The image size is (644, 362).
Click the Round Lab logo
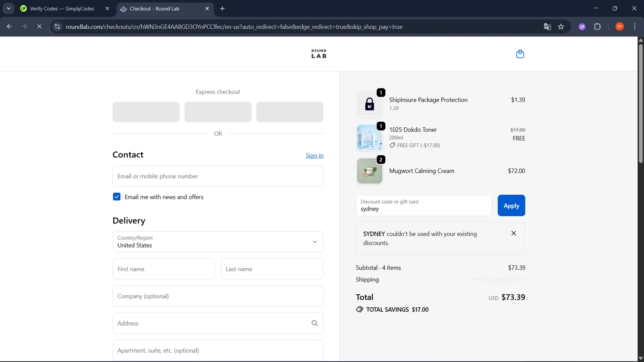click(319, 54)
